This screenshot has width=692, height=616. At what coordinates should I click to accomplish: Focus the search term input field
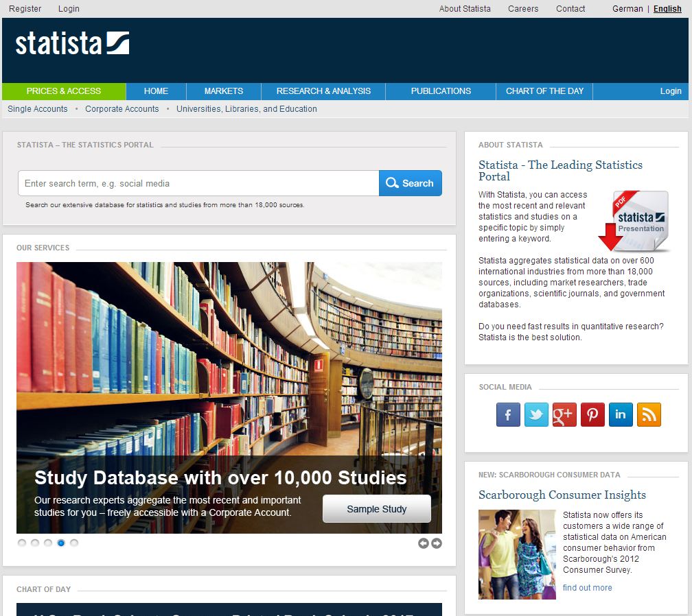click(198, 183)
